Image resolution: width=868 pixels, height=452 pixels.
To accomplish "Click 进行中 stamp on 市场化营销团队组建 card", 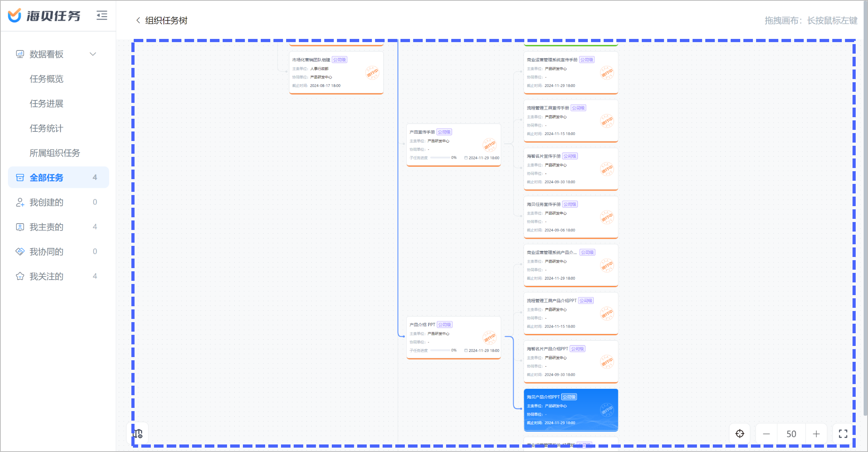I will pos(372,73).
